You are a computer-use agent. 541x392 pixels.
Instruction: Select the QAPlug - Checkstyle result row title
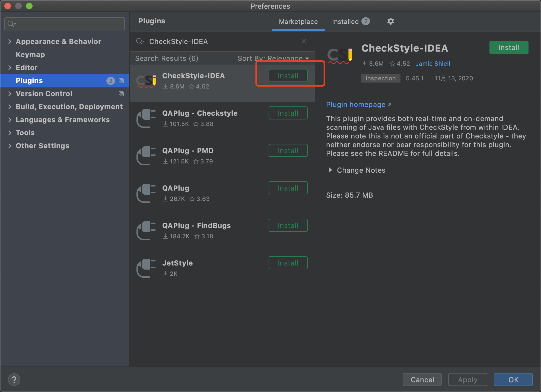coord(200,113)
